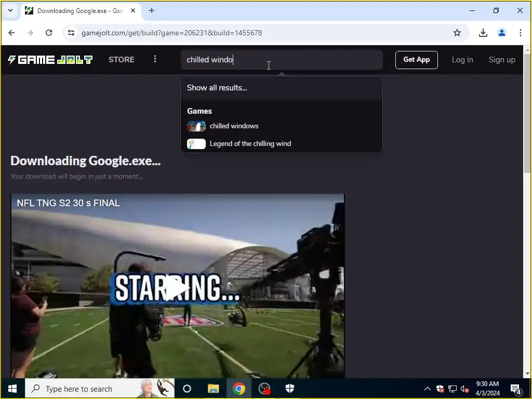The width and height of the screenshot is (532, 399).
Task: Show hidden system tray icons
Action: coord(428,389)
